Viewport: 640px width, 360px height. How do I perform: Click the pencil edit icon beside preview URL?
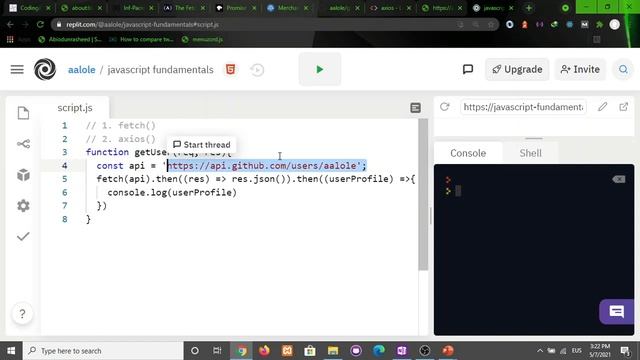coord(602,107)
